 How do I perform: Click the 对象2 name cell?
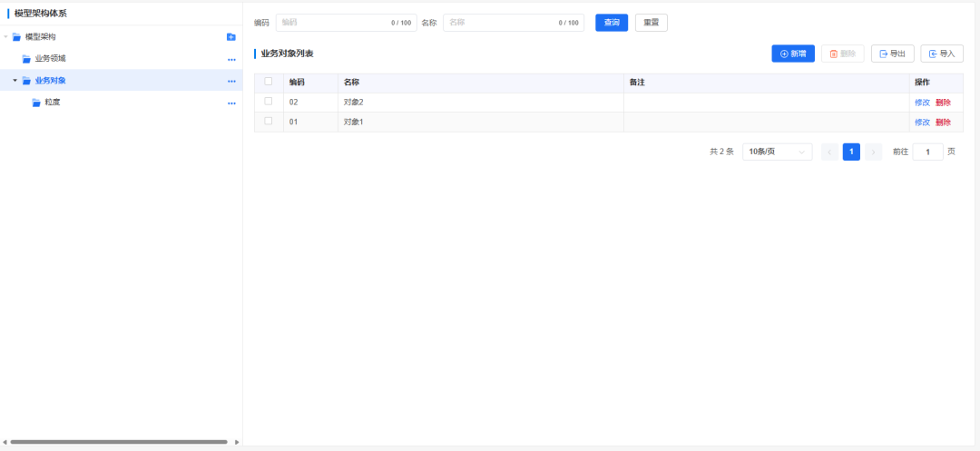(x=481, y=103)
